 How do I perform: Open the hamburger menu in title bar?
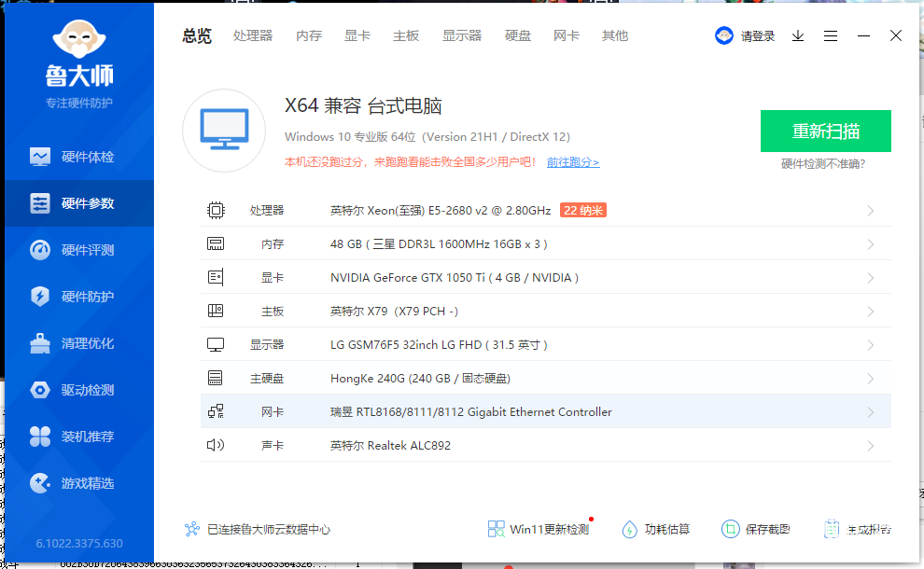point(831,35)
